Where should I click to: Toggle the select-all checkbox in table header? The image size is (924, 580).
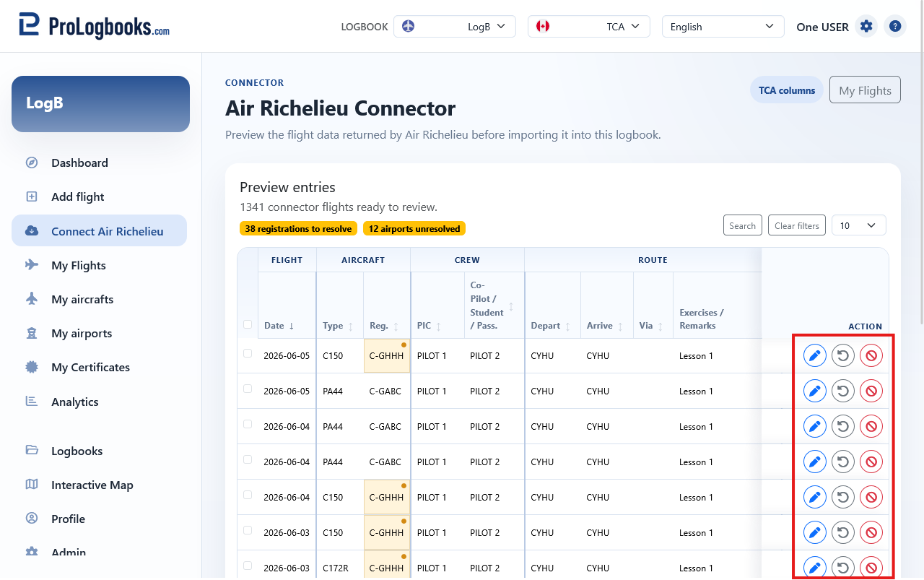click(248, 324)
